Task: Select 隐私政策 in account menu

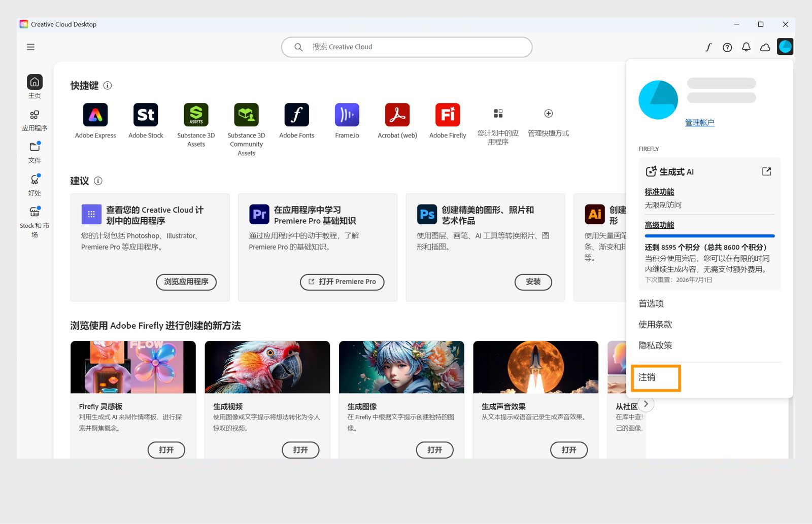Action: tap(655, 345)
